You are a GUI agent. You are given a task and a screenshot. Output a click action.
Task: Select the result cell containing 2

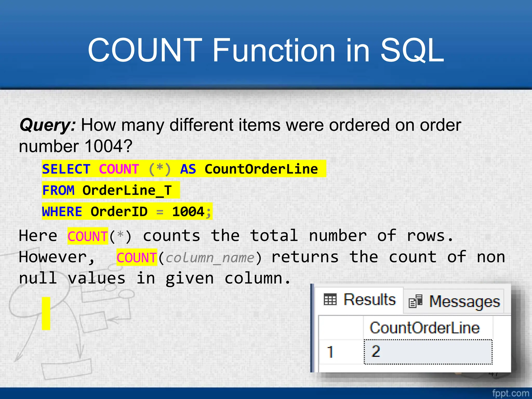pos(428,352)
